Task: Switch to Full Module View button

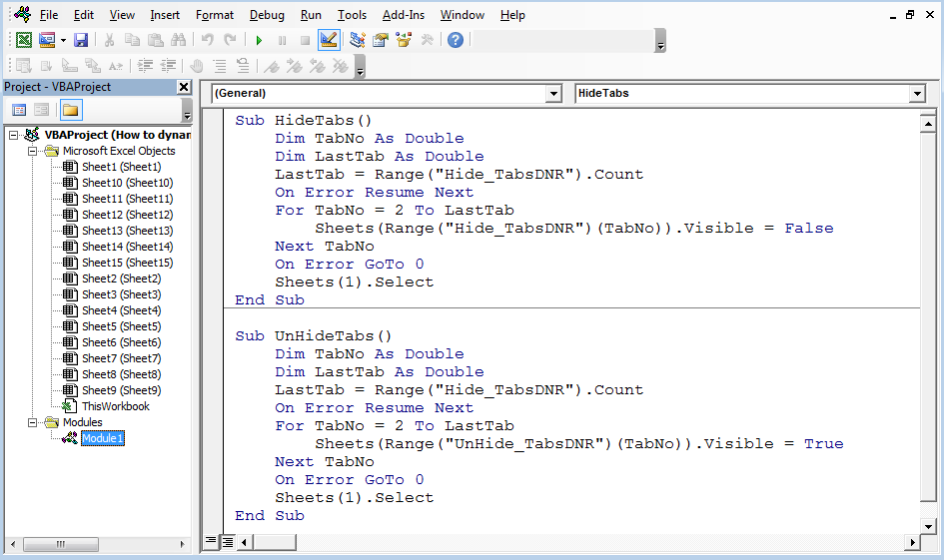Action: 227,542
